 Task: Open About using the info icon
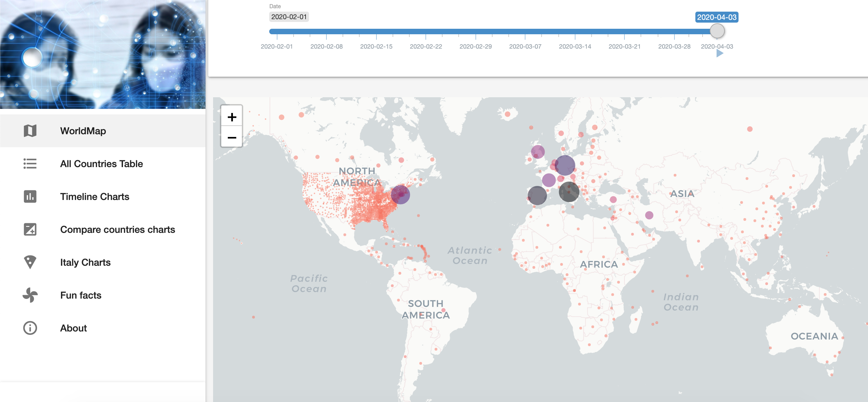click(x=30, y=328)
